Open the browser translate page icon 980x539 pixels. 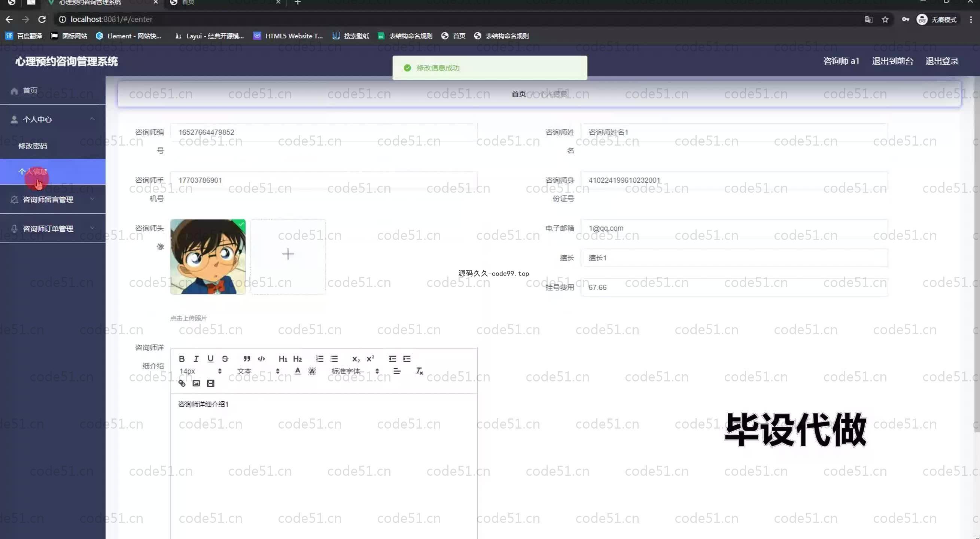[868, 19]
